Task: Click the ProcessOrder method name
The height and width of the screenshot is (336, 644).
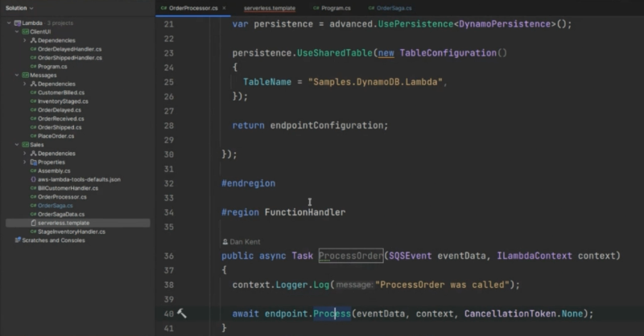Action: point(351,256)
